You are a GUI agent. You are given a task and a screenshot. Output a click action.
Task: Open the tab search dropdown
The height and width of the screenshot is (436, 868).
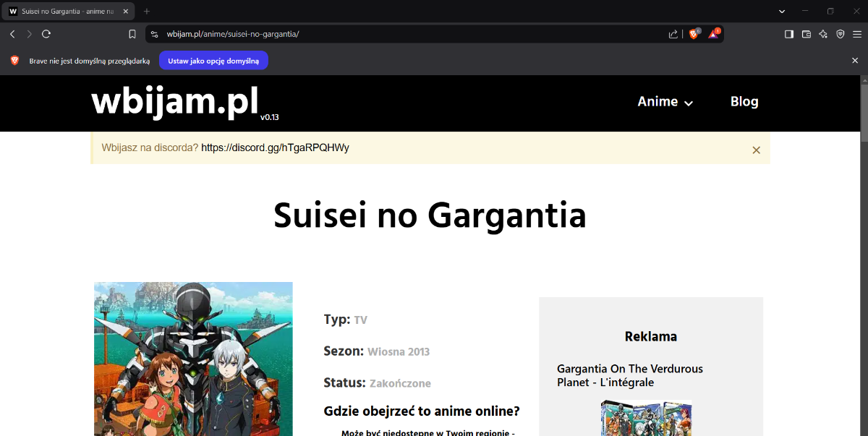782,11
